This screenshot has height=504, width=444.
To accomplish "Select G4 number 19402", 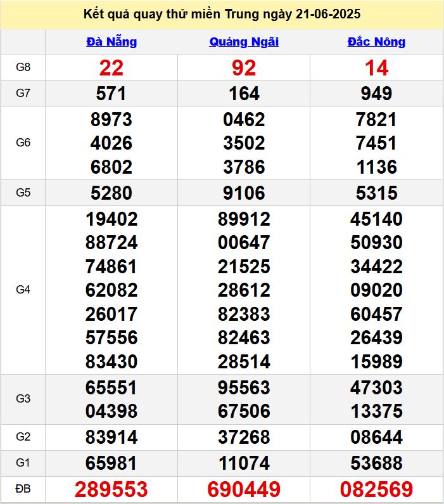I will pos(111,219).
